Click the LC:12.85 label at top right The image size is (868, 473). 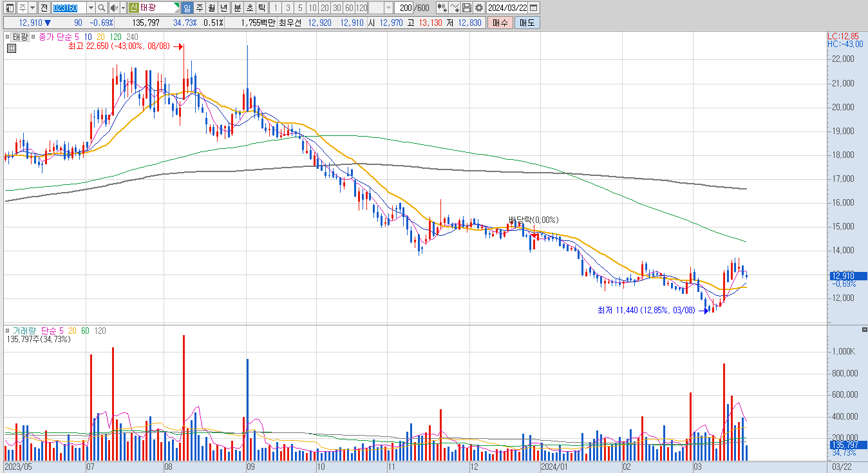click(x=843, y=36)
